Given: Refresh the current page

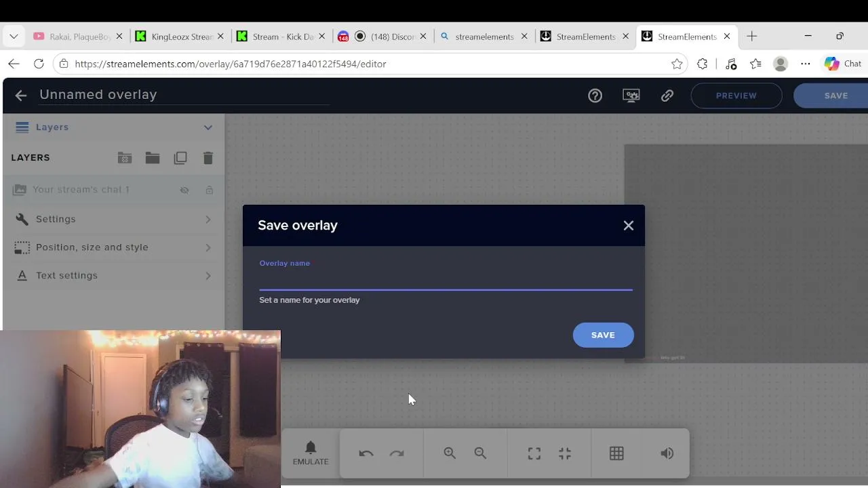Looking at the screenshot, I should 39,64.
